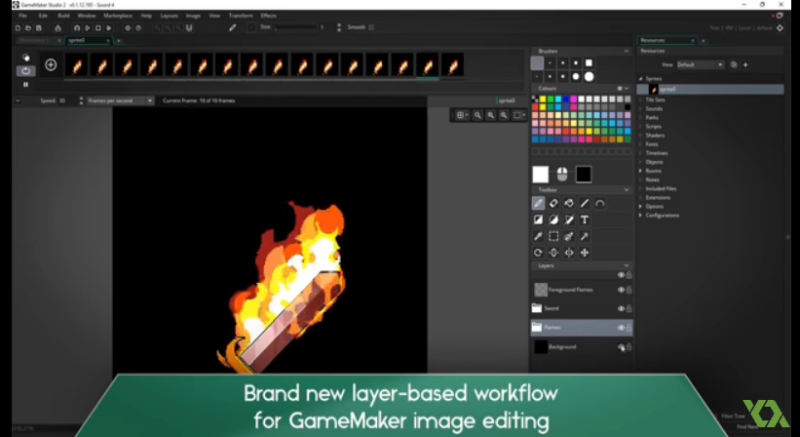Click the large square brush shape
The width and height of the screenshot is (800, 437).
click(589, 63)
